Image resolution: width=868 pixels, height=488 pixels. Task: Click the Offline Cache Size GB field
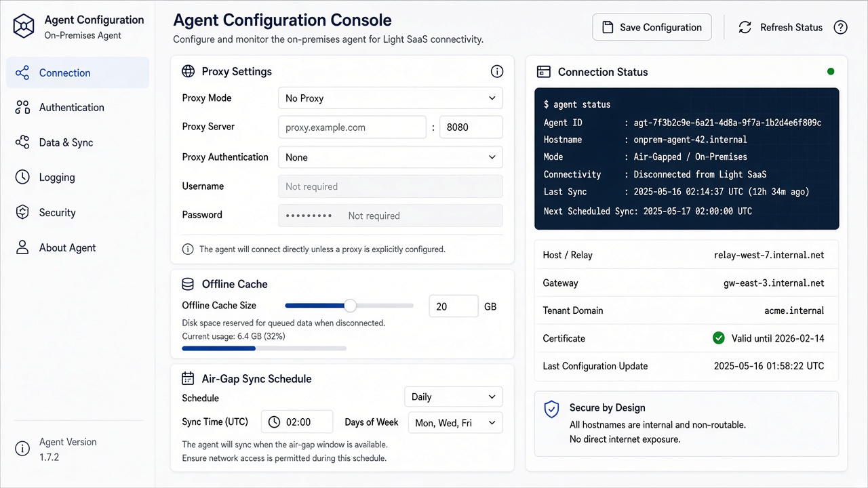pyautogui.click(x=454, y=306)
